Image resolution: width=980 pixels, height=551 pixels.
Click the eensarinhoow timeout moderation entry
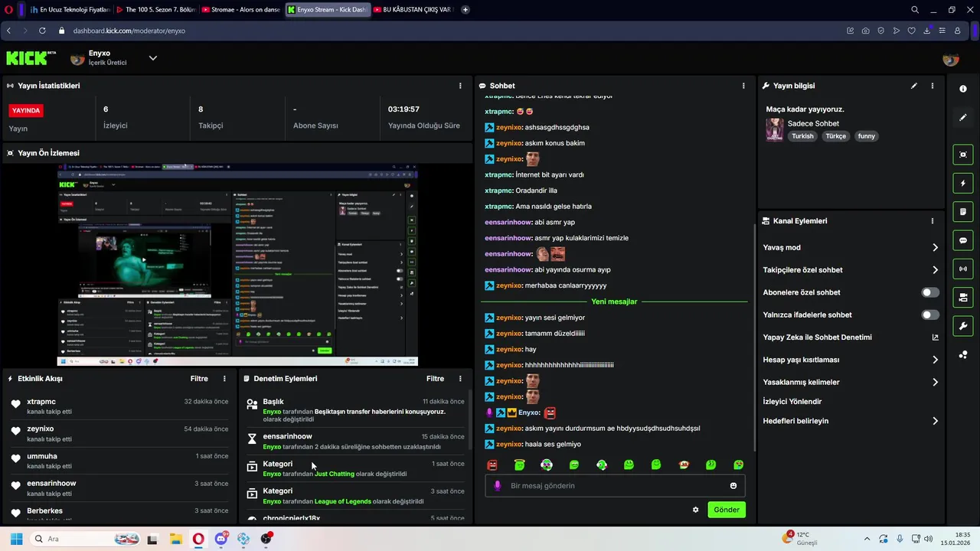[x=356, y=441]
